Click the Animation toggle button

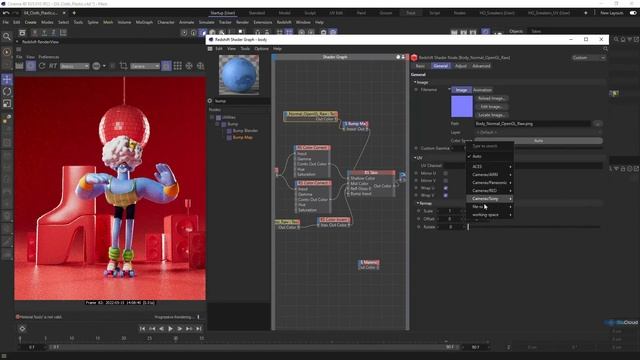coord(482,90)
